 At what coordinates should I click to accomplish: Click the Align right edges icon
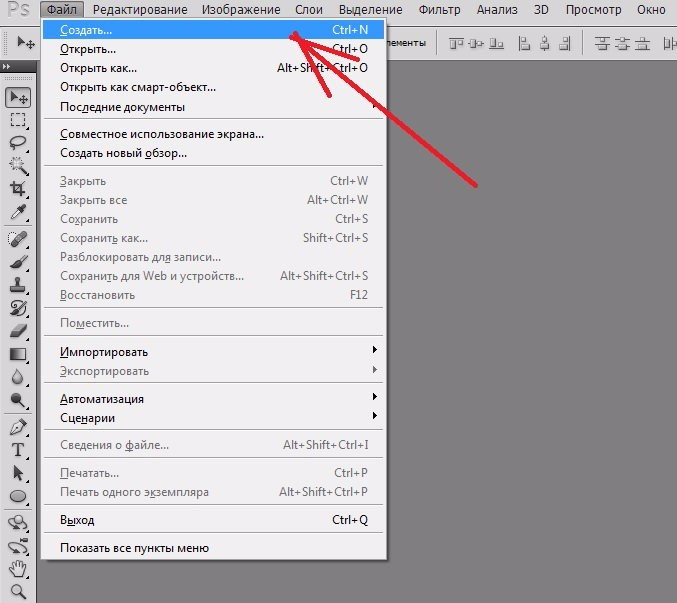565,43
